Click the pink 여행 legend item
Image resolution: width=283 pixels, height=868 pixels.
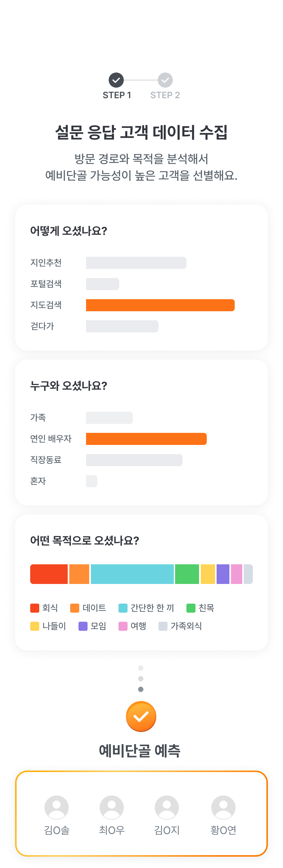click(x=132, y=626)
